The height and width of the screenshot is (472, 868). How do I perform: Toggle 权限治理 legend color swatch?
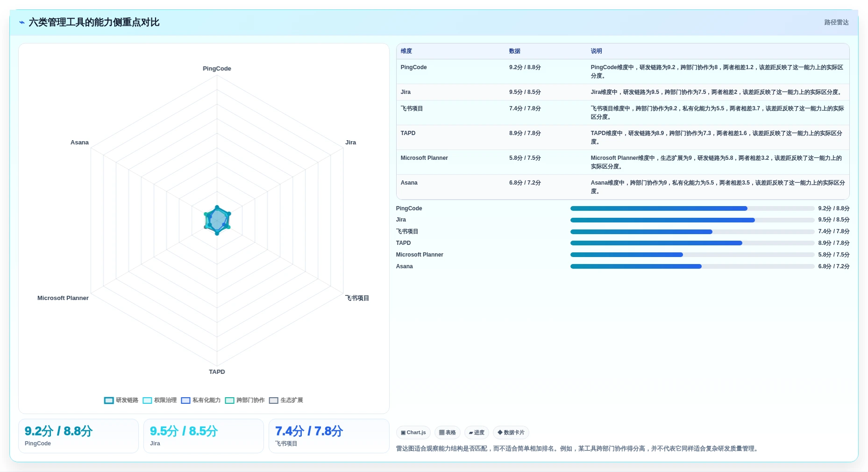(147, 400)
